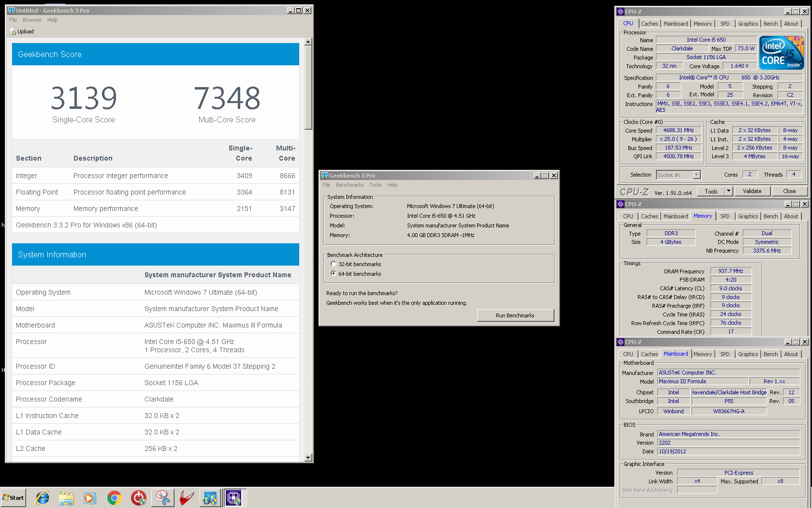This screenshot has width=812, height=508.
Task: Open the Snipping Tool taskbar icon
Action: pos(163,497)
